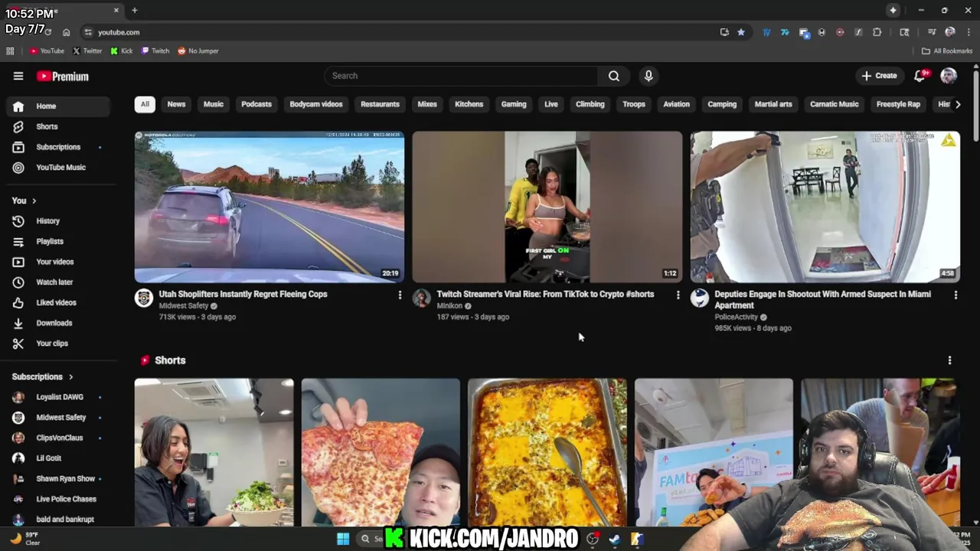The height and width of the screenshot is (551, 980).
Task: Open the Windows Start button
Action: pos(343,539)
